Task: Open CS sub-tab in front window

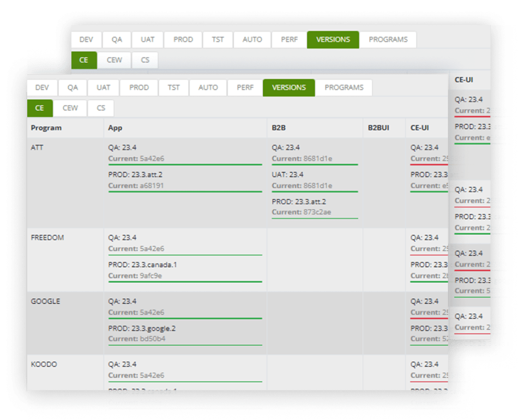Action: [x=101, y=108]
